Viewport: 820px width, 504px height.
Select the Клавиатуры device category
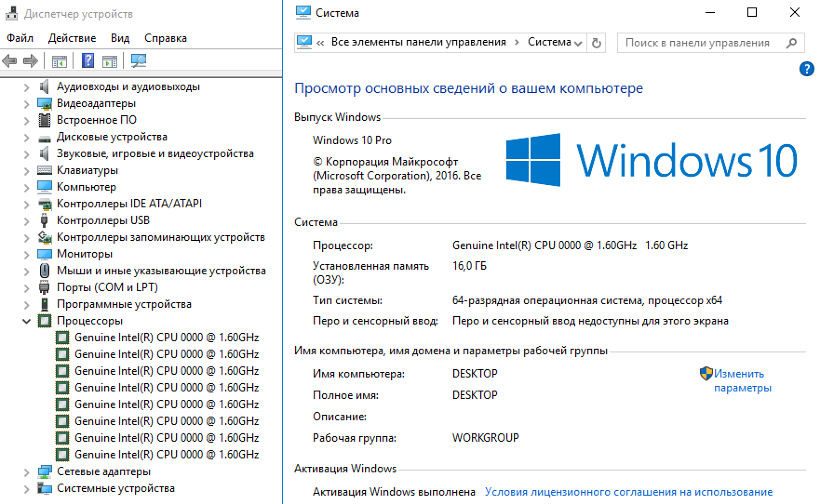[87, 170]
